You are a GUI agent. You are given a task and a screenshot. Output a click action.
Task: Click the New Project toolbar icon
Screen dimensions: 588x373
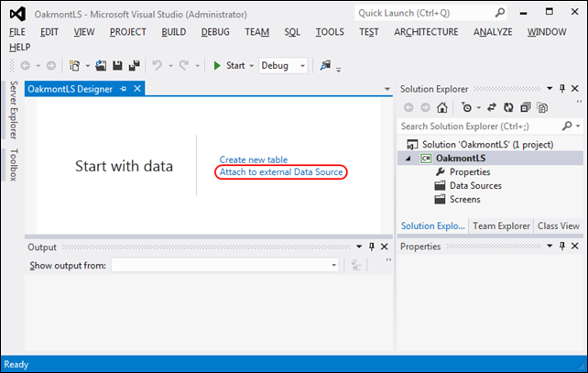[74, 66]
